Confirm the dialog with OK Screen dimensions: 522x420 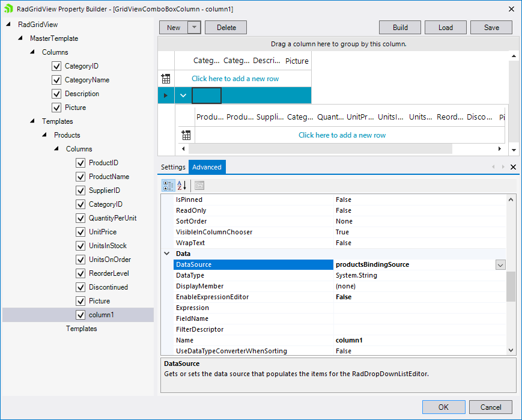point(444,407)
